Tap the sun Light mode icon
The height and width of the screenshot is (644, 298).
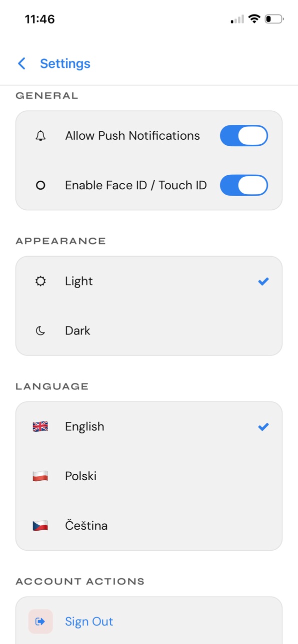(40, 281)
